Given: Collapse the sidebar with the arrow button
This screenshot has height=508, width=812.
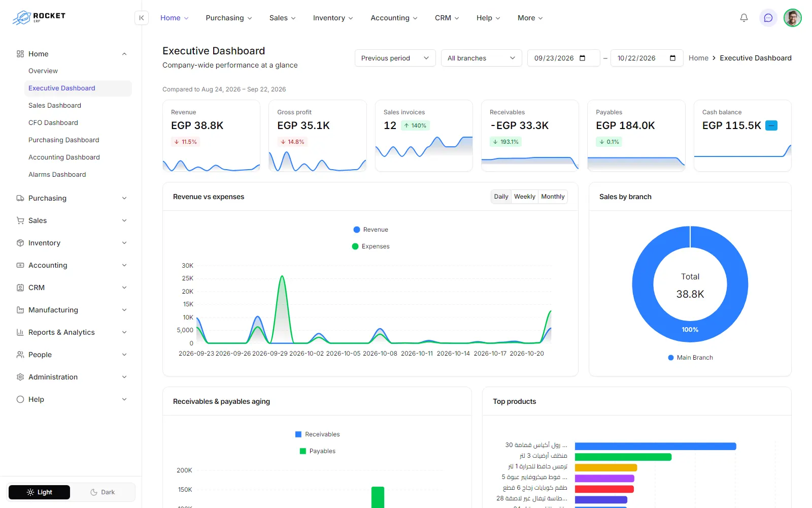Looking at the screenshot, I should (142, 18).
